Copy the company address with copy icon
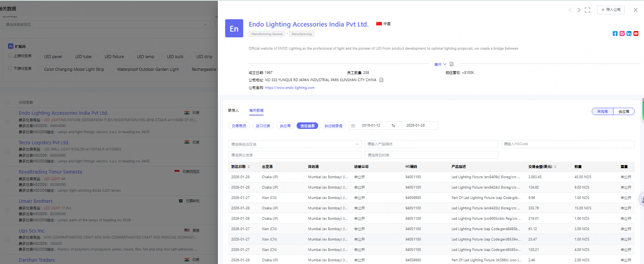 [381, 80]
